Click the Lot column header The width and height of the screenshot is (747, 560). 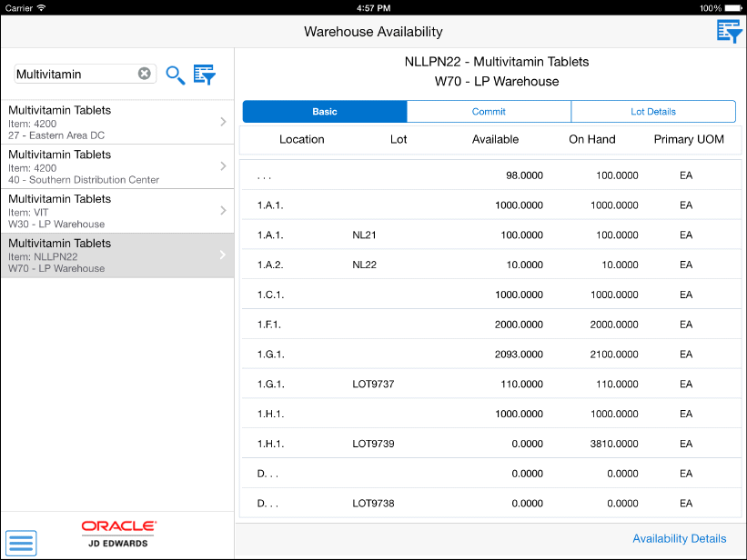pyautogui.click(x=399, y=139)
